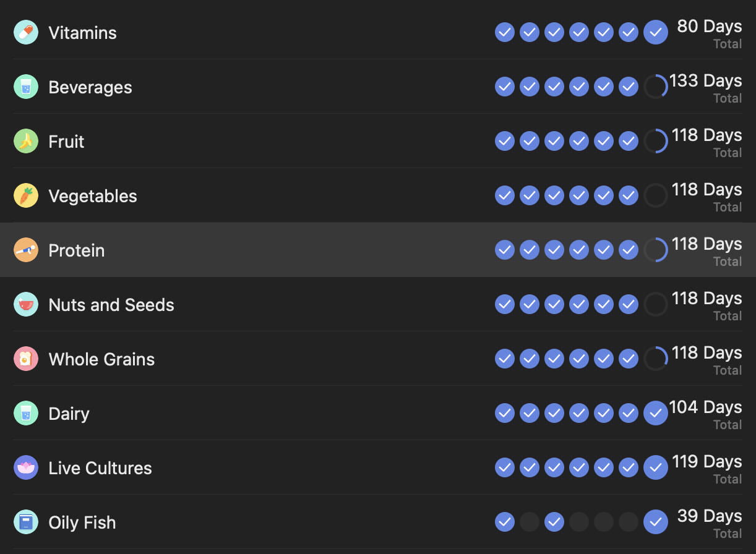Click the Vegetables carrot icon
The height and width of the screenshot is (554, 756).
pyautogui.click(x=26, y=195)
